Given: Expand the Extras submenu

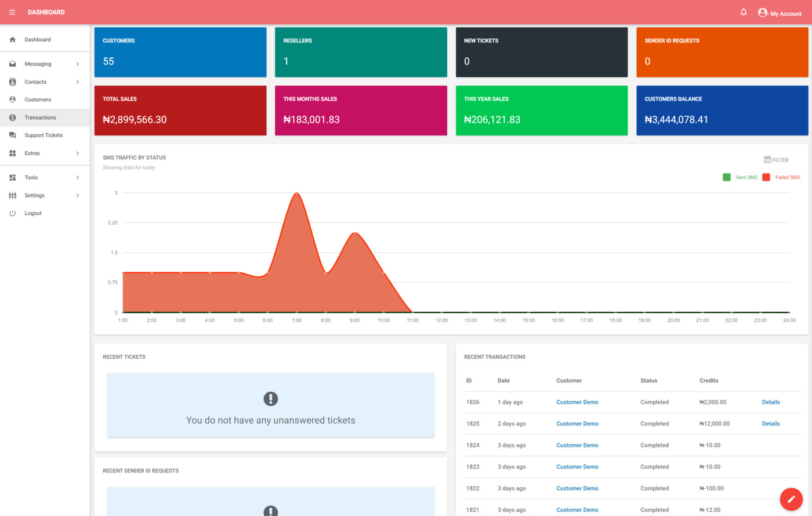Looking at the screenshot, I should tap(78, 154).
